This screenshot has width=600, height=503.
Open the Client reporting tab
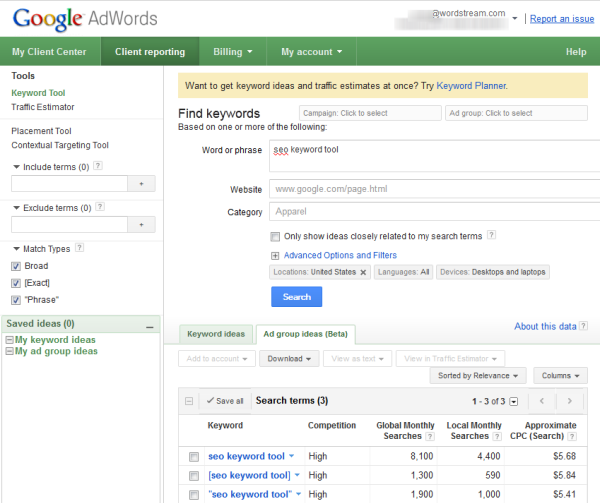click(150, 52)
